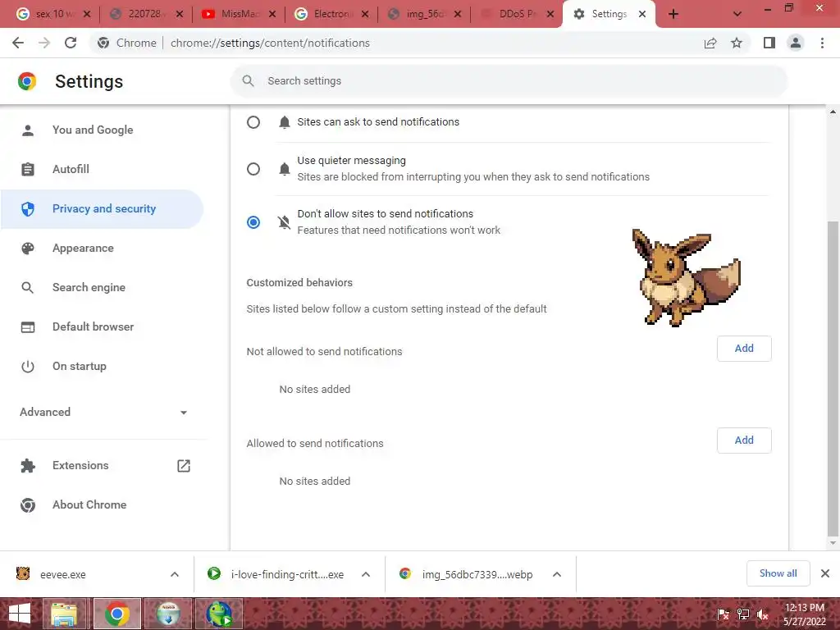Image resolution: width=840 pixels, height=630 pixels.
Task: Click the eevee.exe download icon
Action: pyautogui.click(x=23, y=573)
